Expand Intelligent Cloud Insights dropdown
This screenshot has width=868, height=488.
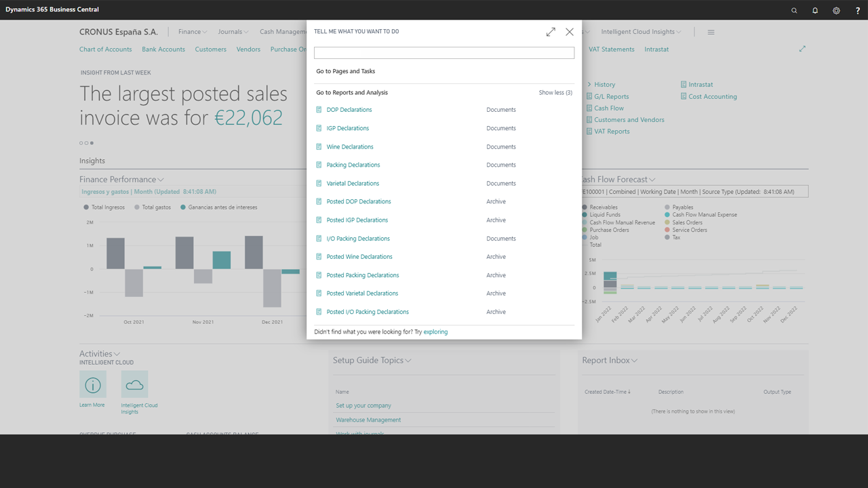(641, 32)
